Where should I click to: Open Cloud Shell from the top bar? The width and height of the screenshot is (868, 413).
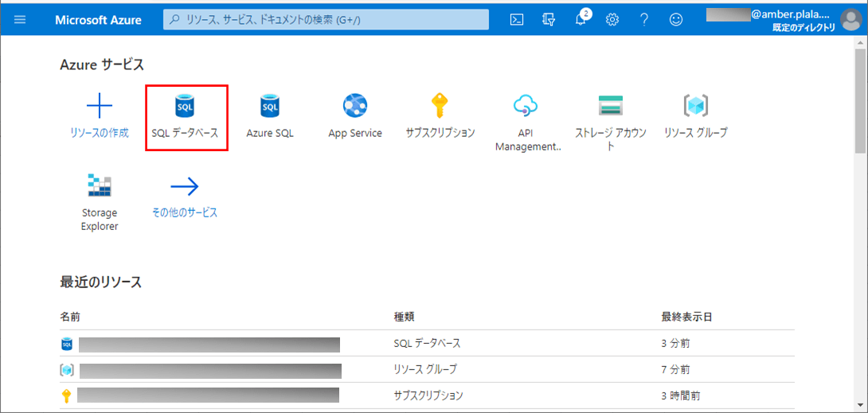[517, 20]
